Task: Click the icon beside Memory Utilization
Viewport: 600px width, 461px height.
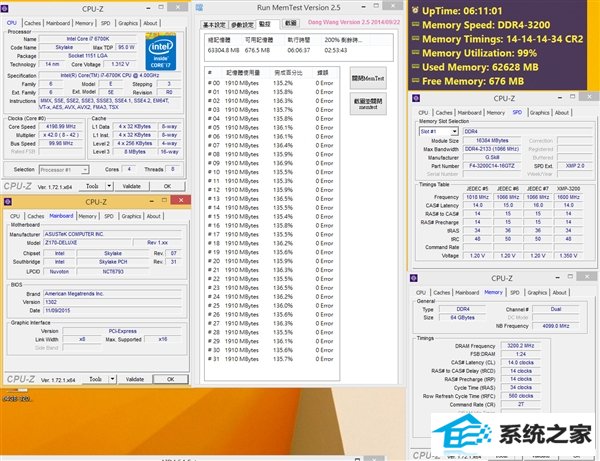Action: click(x=415, y=53)
